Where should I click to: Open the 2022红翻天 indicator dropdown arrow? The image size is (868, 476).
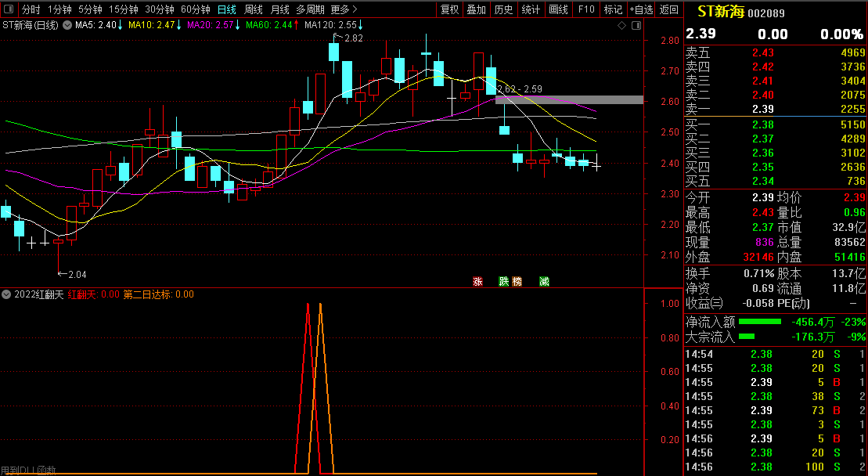click(7, 294)
